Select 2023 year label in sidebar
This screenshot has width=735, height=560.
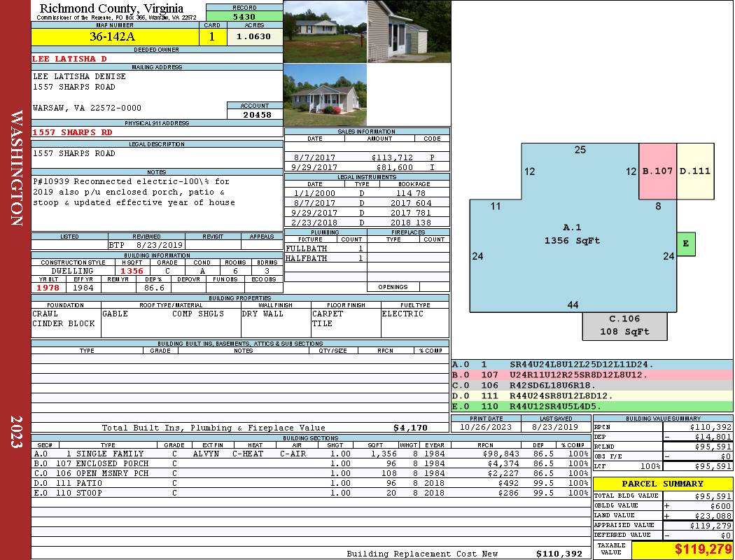click(x=16, y=431)
